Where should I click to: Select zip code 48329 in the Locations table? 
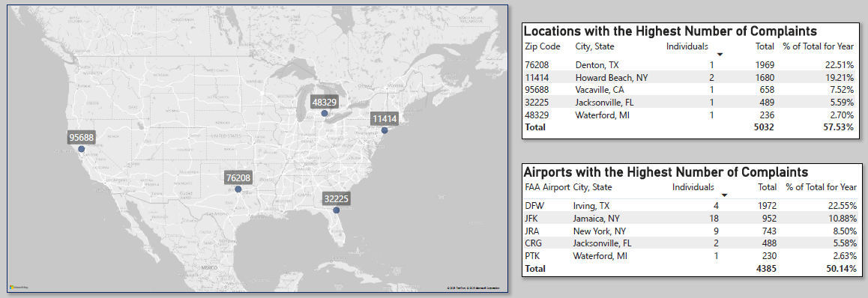coord(537,115)
